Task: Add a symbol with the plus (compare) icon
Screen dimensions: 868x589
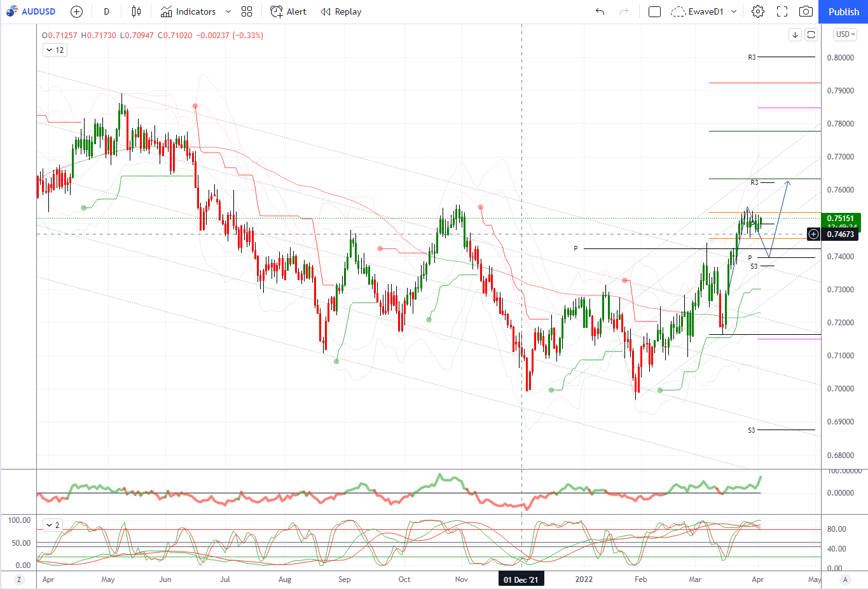Action: point(76,11)
